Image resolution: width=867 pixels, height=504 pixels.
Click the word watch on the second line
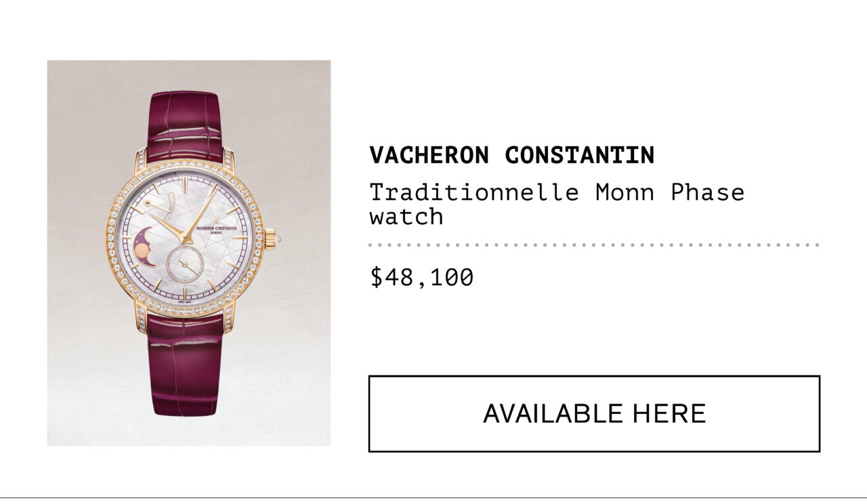click(x=406, y=217)
